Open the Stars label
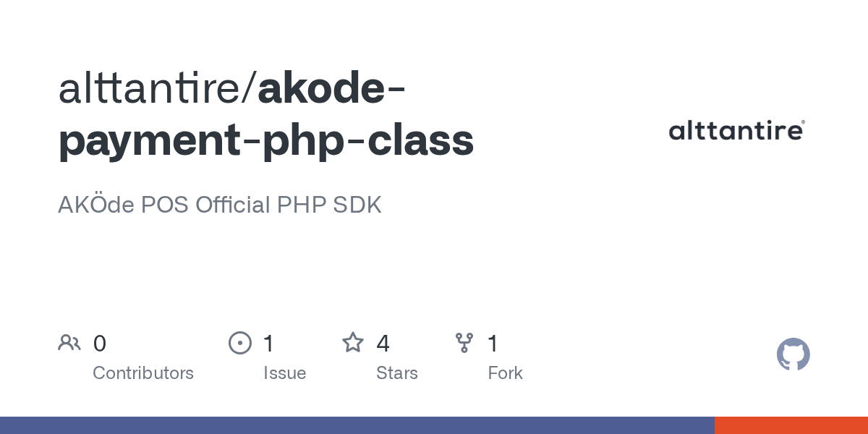The image size is (868, 434). coord(397,373)
